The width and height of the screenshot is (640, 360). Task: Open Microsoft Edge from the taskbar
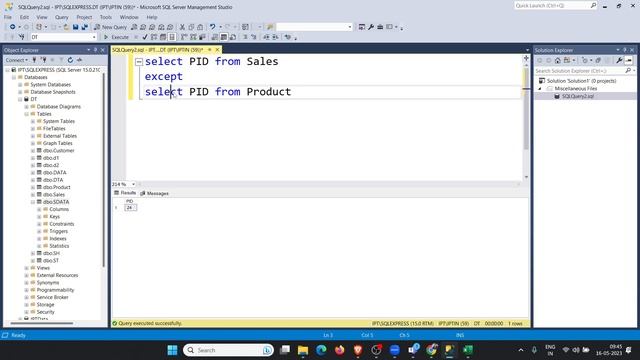point(321,350)
